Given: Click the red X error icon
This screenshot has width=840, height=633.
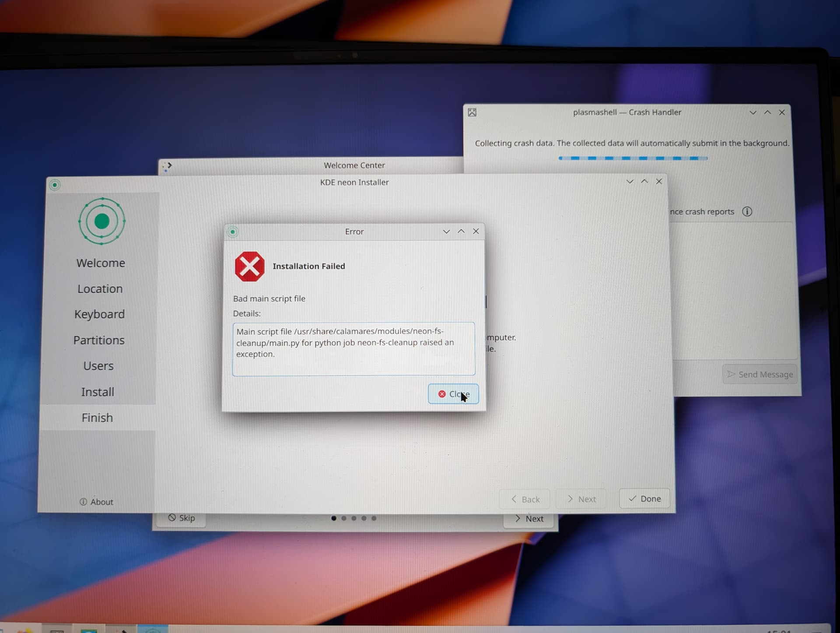Looking at the screenshot, I should tap(249, 266).
